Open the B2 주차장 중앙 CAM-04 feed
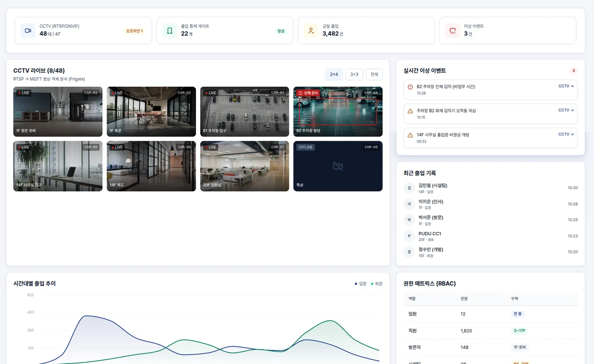 pos(338,112)
